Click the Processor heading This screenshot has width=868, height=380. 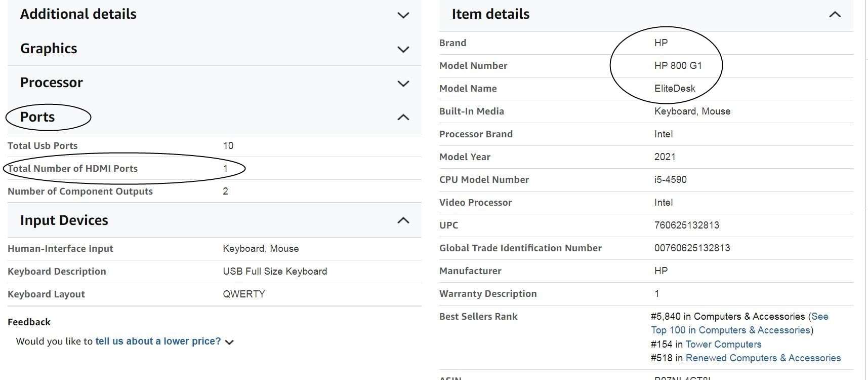tap(52, 83)
